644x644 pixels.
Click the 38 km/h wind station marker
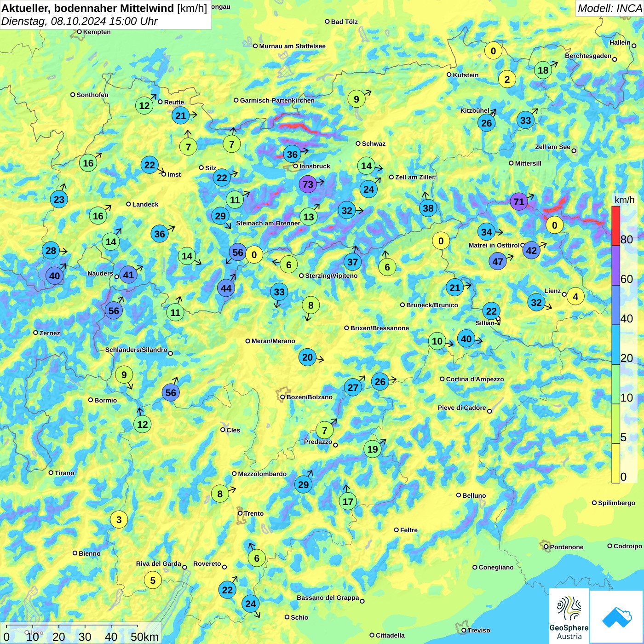(x=428, y=208)
